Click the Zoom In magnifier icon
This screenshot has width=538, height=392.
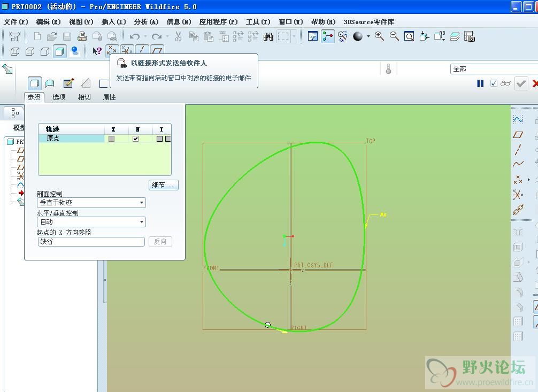(379, 36)
